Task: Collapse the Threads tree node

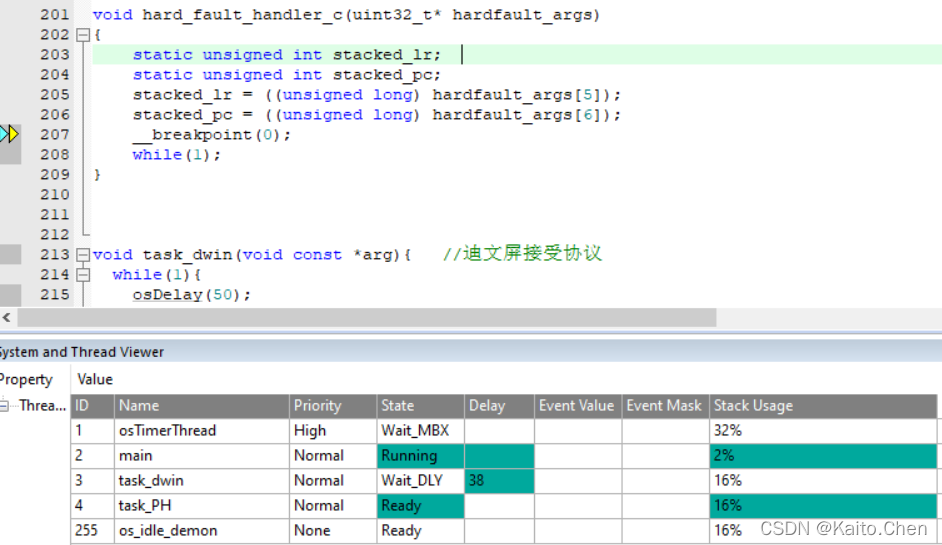Action: pos(4,406)
